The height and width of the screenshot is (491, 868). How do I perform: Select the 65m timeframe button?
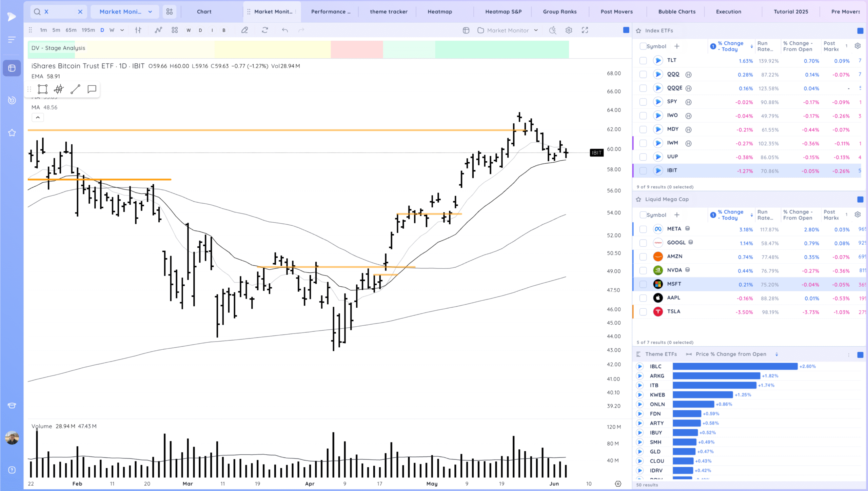click(71, 30)
